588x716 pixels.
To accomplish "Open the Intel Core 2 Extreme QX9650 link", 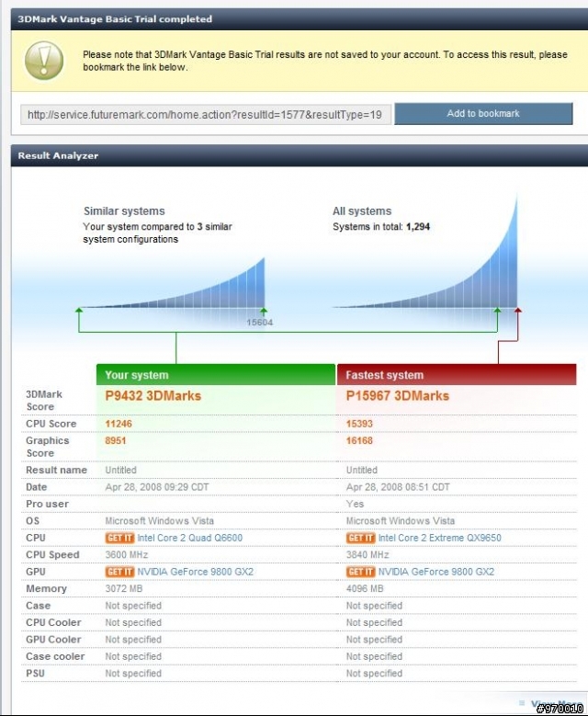I will coord(440,538).
